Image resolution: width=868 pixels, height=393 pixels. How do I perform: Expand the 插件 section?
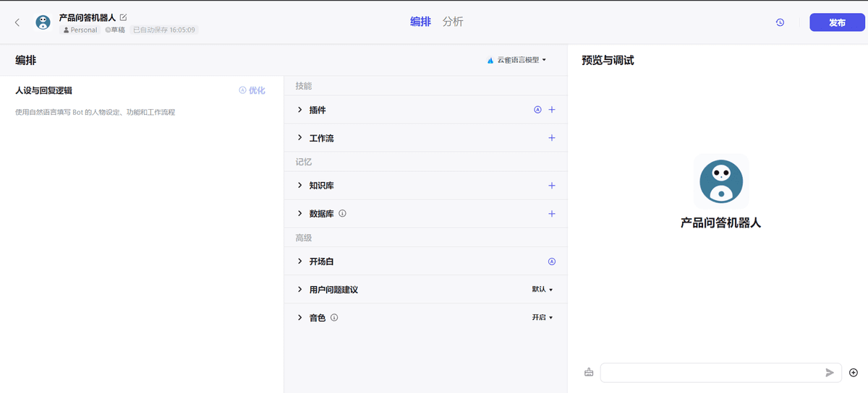click(300, 110)
